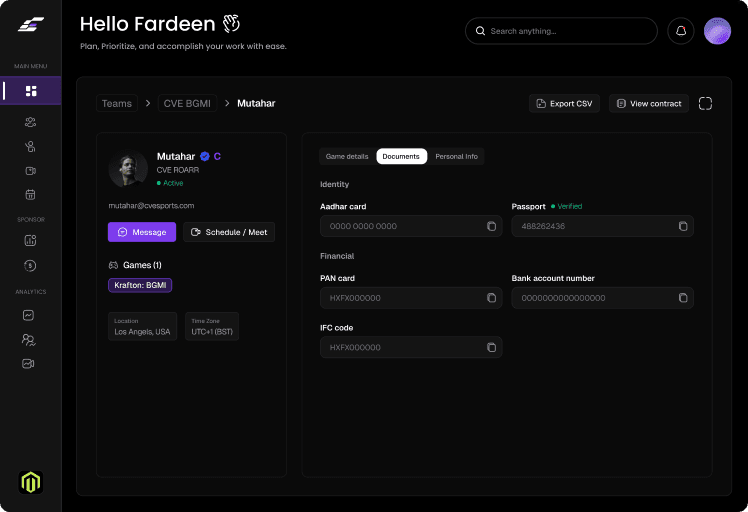Open the player profile icon in sidebar

coord(31,146)
